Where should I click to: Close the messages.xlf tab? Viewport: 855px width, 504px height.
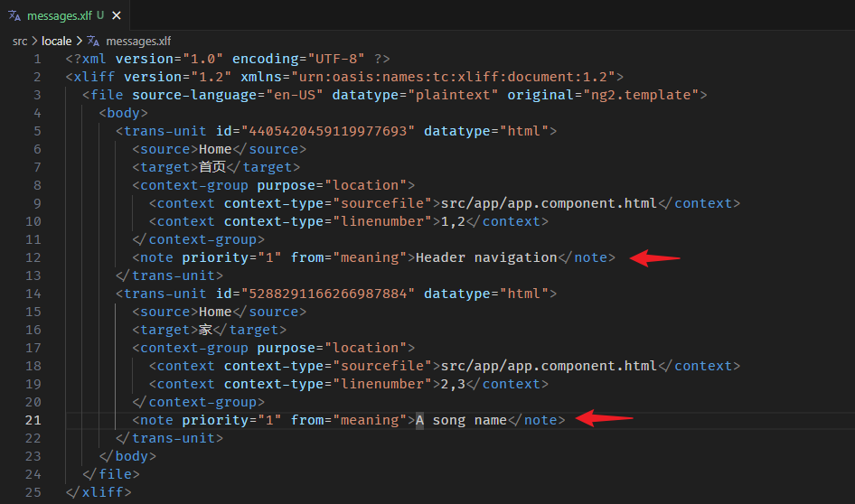(117, 15)
